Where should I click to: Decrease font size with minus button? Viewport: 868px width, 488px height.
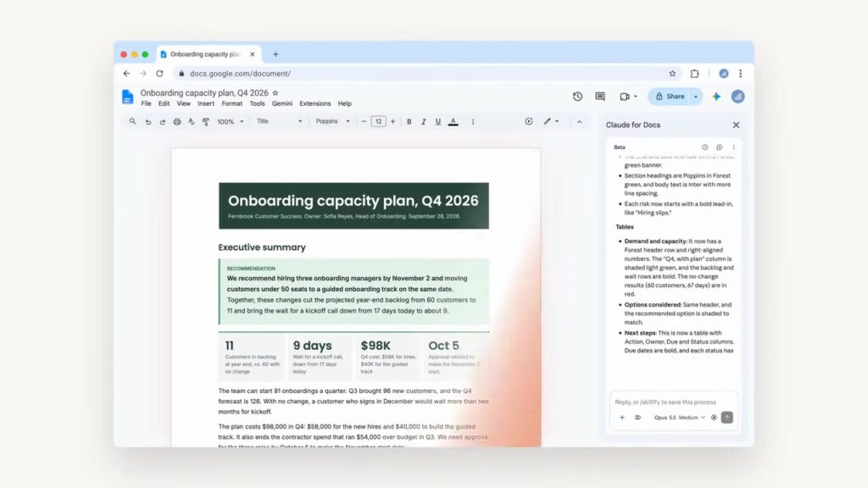click(x=364, y=122)
